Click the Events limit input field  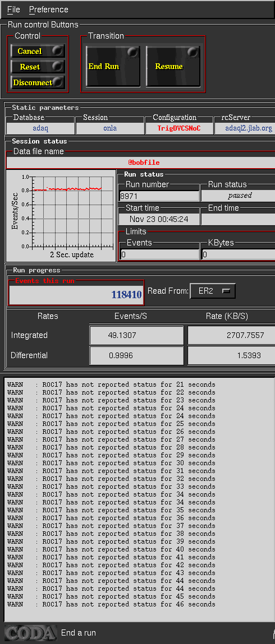pos(159,254)
